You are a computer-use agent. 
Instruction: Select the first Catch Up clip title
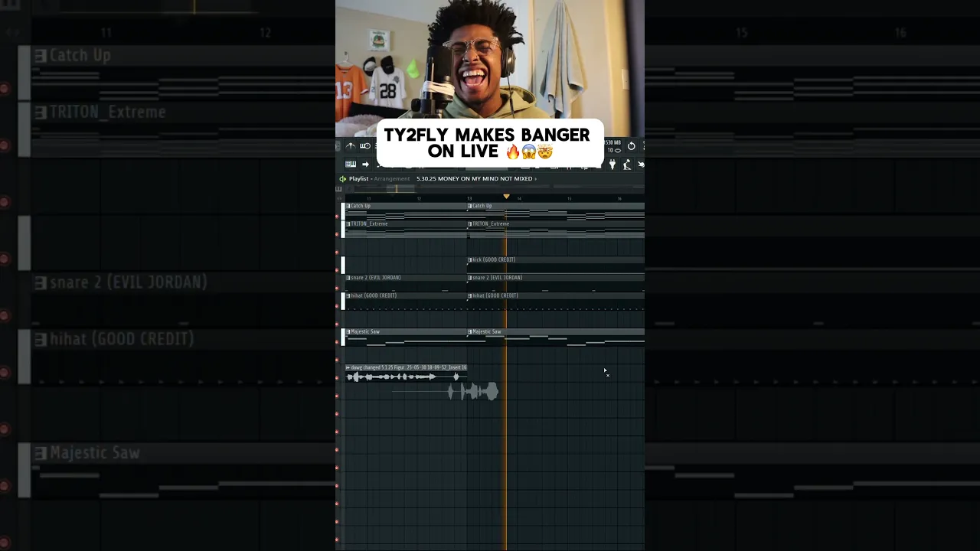click(361, 206)
